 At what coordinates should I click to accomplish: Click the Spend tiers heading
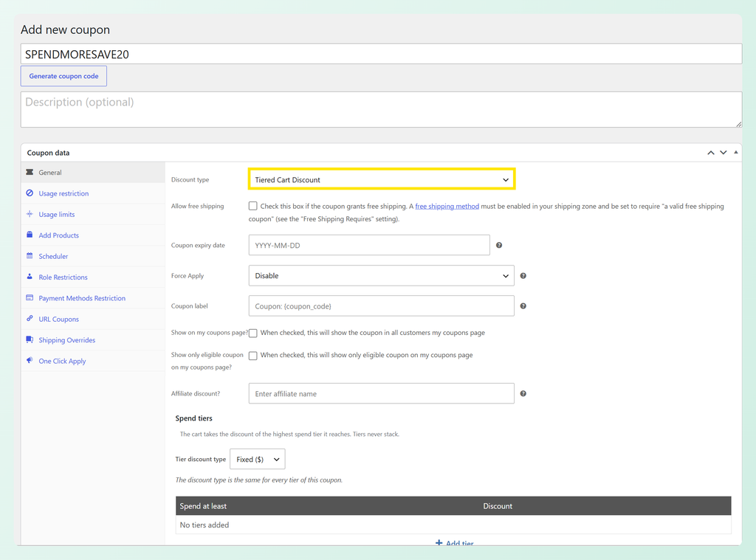(194, 418)
